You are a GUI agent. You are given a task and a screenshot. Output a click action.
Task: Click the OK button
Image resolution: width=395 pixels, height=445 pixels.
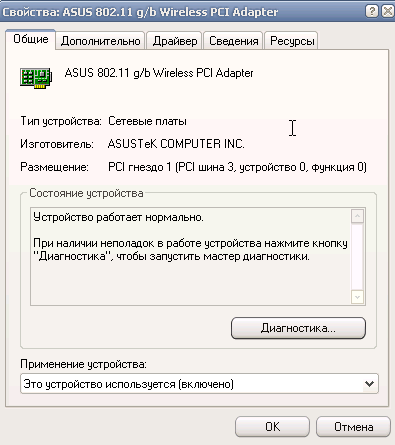272,426
